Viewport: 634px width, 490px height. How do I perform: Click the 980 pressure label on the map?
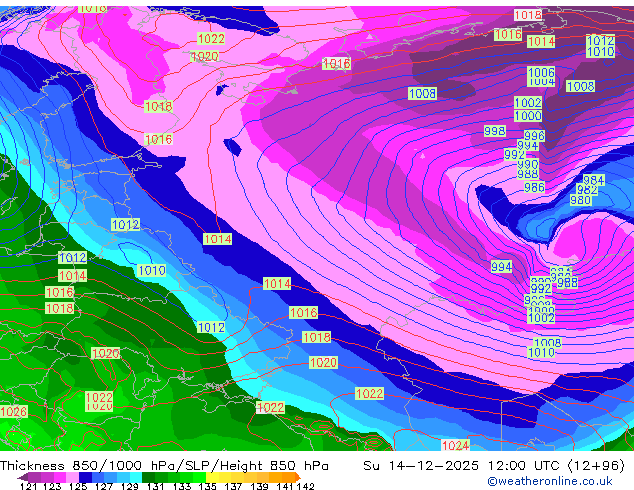[x=580, y=200]
